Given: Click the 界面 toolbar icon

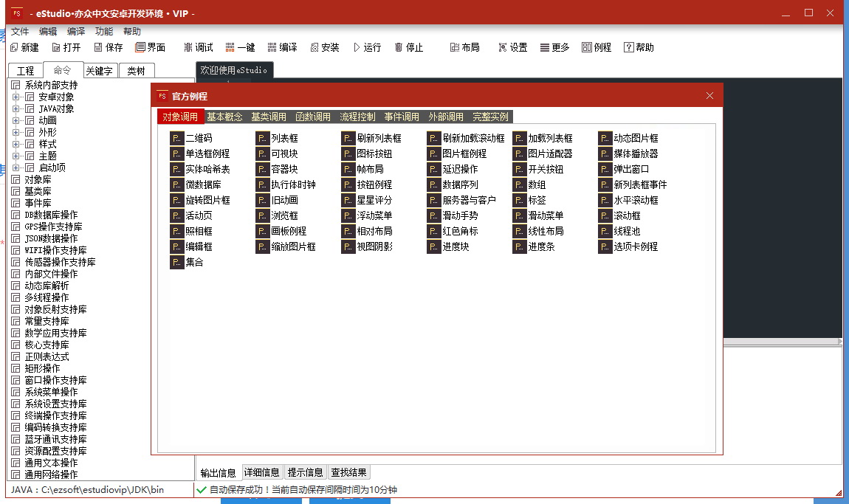Looking at the screenshot, I should (x=140, y=48).
